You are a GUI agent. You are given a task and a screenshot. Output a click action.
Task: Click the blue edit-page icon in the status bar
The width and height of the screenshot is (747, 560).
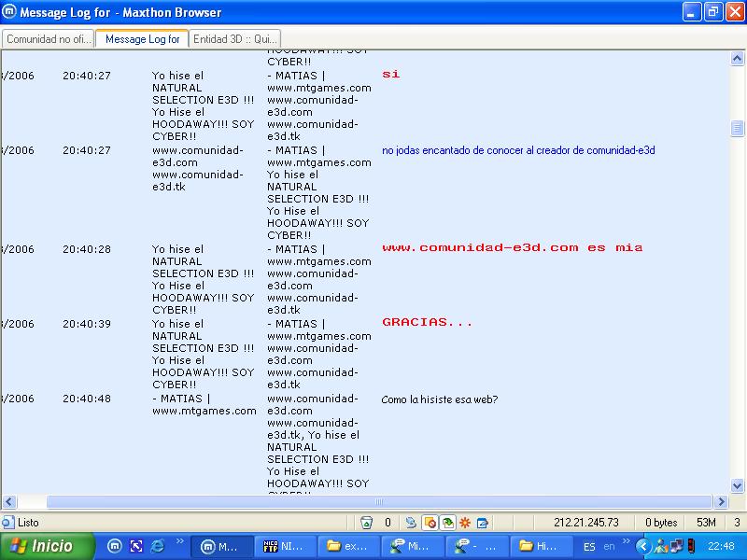[x=482, y=523]
